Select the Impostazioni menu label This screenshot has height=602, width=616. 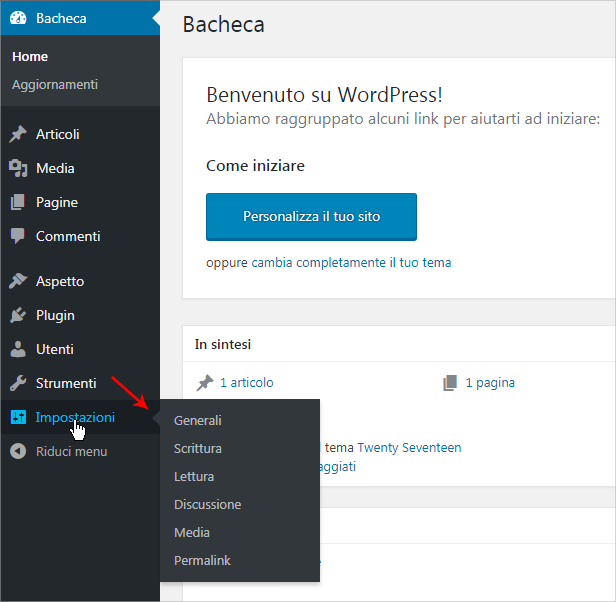click(x=75, y=417)
